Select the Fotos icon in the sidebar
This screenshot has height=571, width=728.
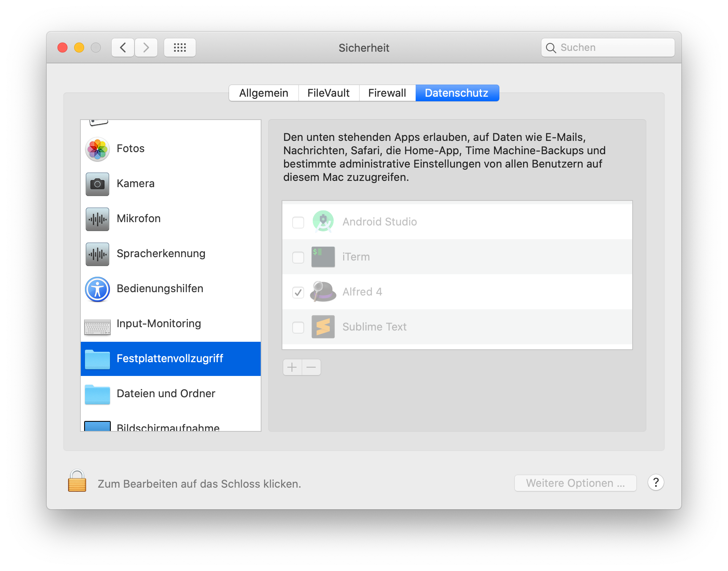[x=97, y=149]
